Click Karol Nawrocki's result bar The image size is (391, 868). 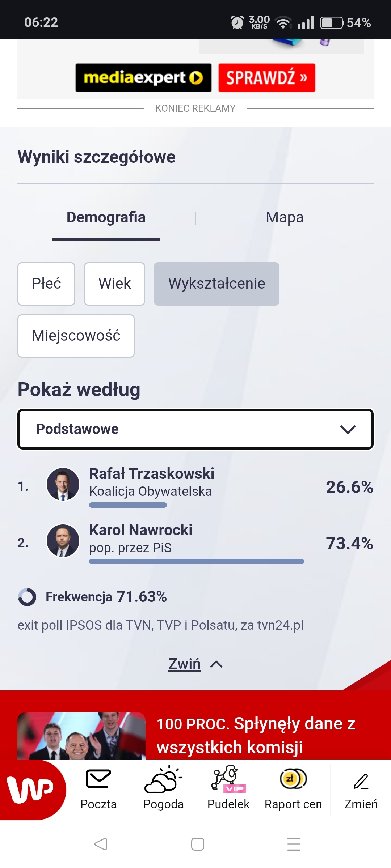click(196, 561)
